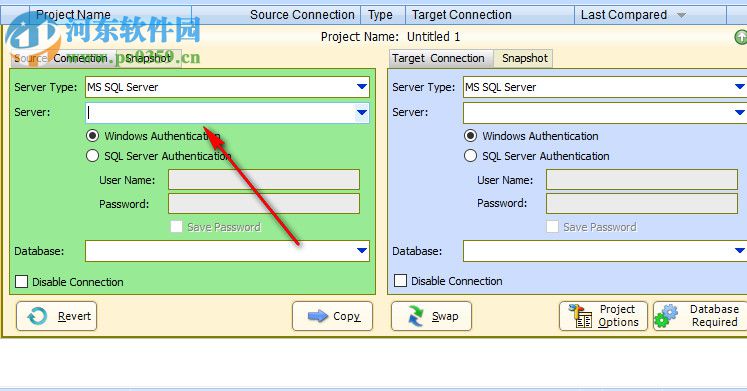Viewport: 747px width, 391px height.
Task: Click the green circular icon beside Project Name
Action: coord(741,37)
